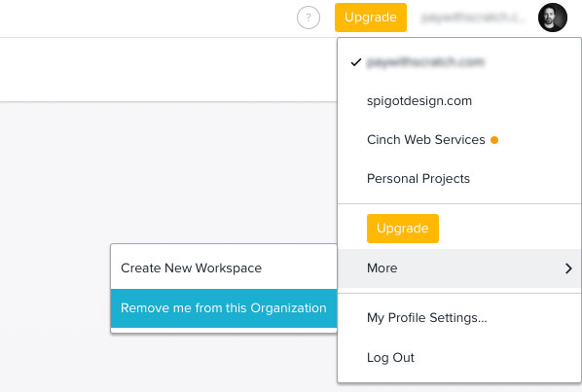Select the blurred checked workspace entry
This screenshot has height=392, width=582.
click(x=459, y=62)
